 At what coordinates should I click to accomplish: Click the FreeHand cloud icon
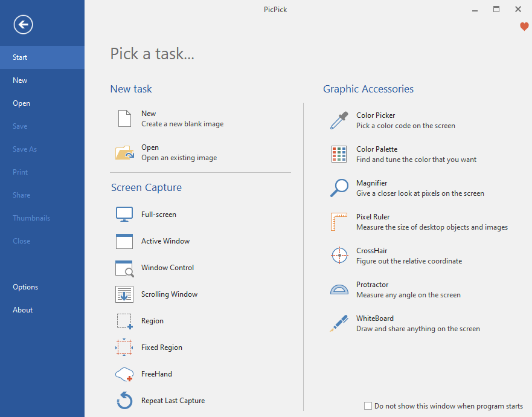pos(124,374)
